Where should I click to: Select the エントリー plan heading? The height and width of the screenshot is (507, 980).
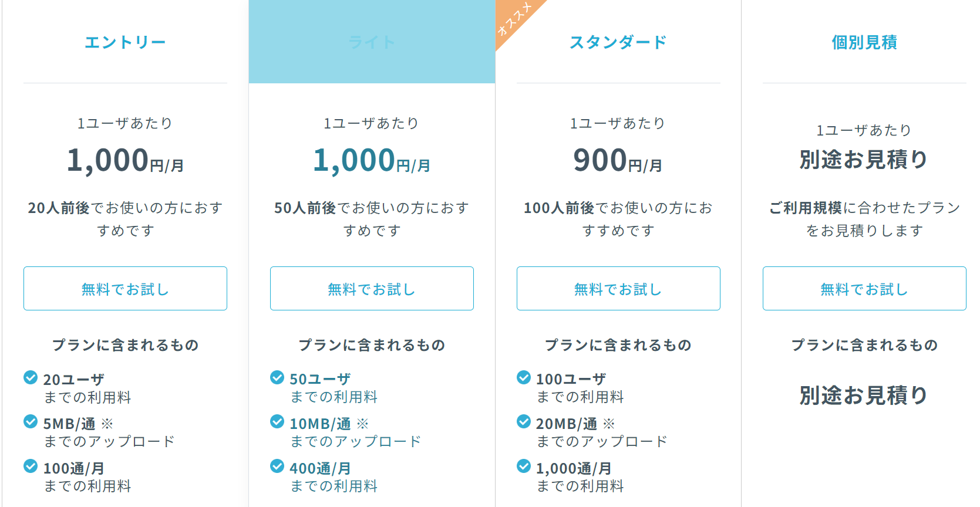point(125,42)
